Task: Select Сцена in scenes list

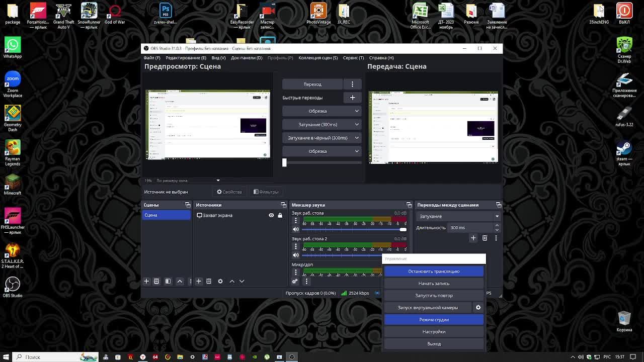Action: tap(166, 215)
